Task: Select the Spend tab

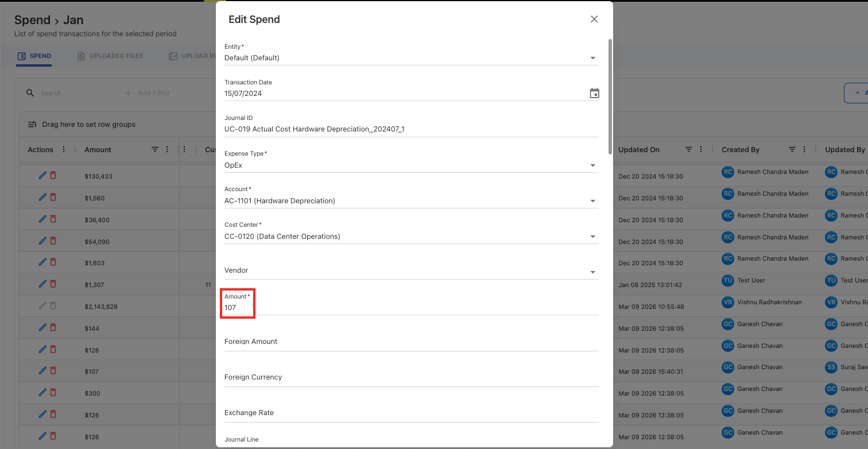Action: pyautogui.click(x=34, y=56)
